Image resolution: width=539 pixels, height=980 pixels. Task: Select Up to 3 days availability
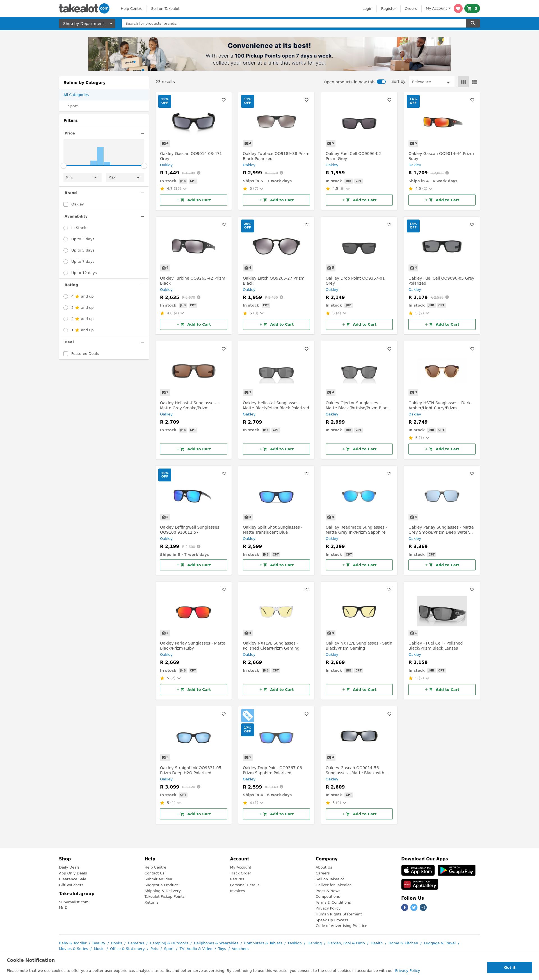66,239
